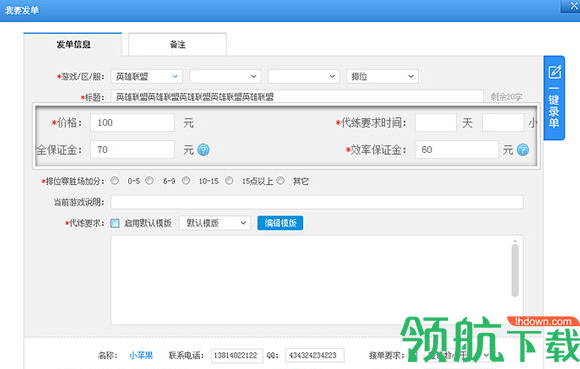Switch to the 发单信息 tab
Viewport: 580px width, 369px height.
73,44
